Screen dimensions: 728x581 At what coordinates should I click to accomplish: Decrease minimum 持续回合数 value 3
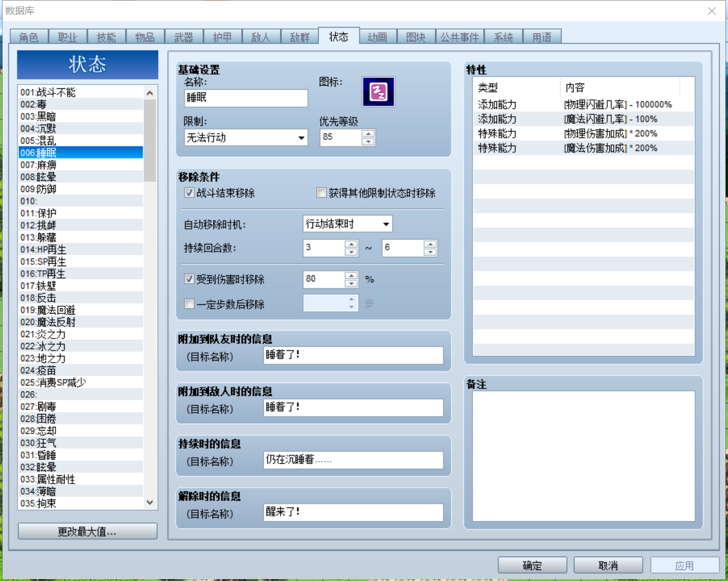click(x=352, y=252)
